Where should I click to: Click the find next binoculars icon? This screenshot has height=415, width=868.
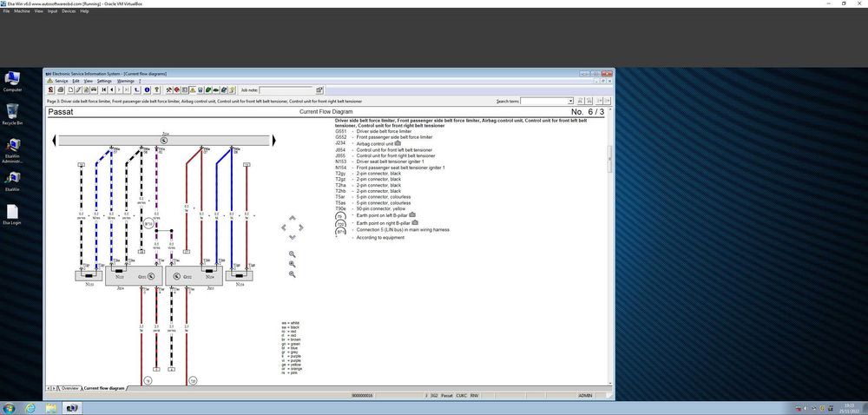(x=589, y=101)
